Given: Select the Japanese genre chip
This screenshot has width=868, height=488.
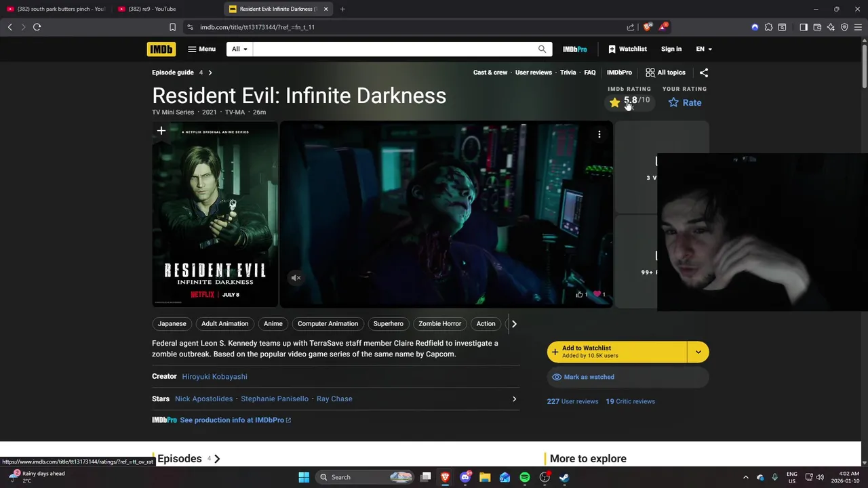Looking at the screenshot, I should tap(172, 323).
